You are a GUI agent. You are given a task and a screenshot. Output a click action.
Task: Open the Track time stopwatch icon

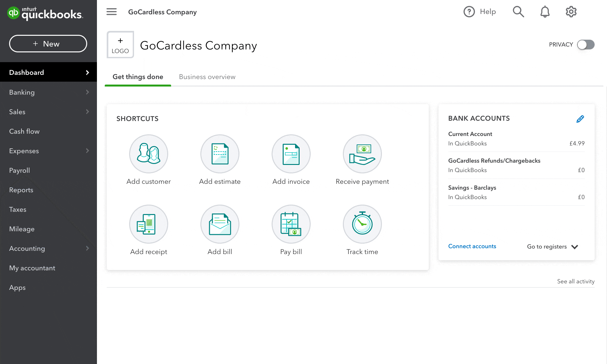[x=362, y=224]
